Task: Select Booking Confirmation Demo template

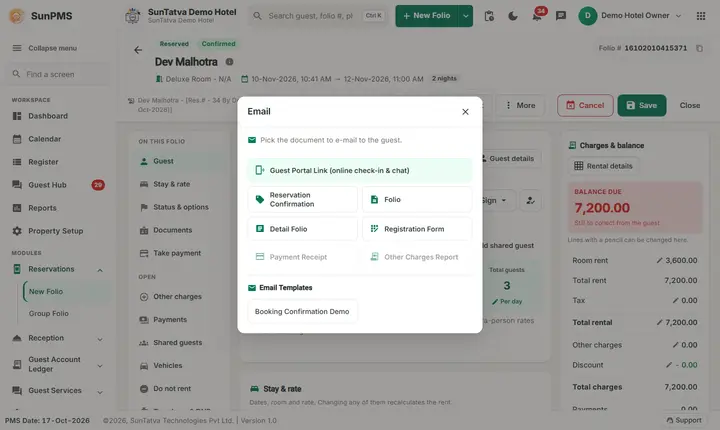Action: (302, 311)
